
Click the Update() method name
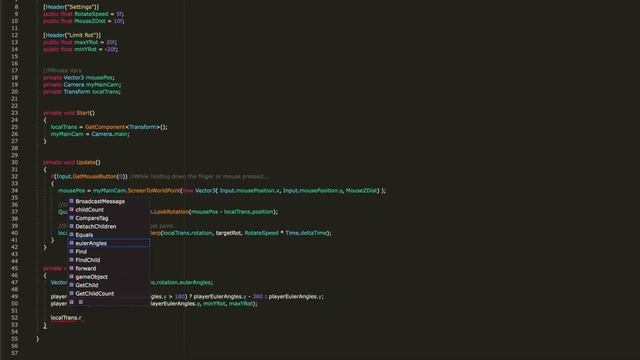pyautogui.click(x=88, y=162)
